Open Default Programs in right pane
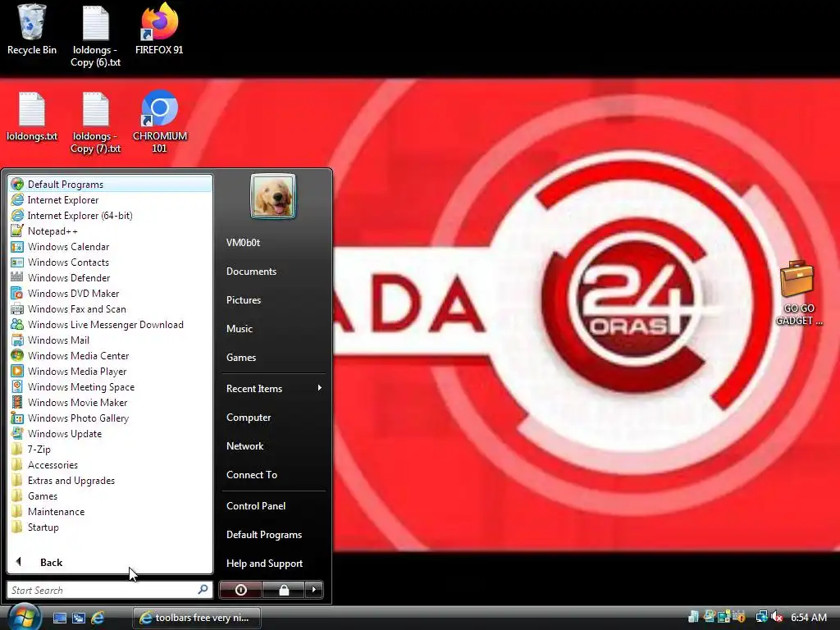The height and width of the screenshot is (630, 840). [263, 534]
